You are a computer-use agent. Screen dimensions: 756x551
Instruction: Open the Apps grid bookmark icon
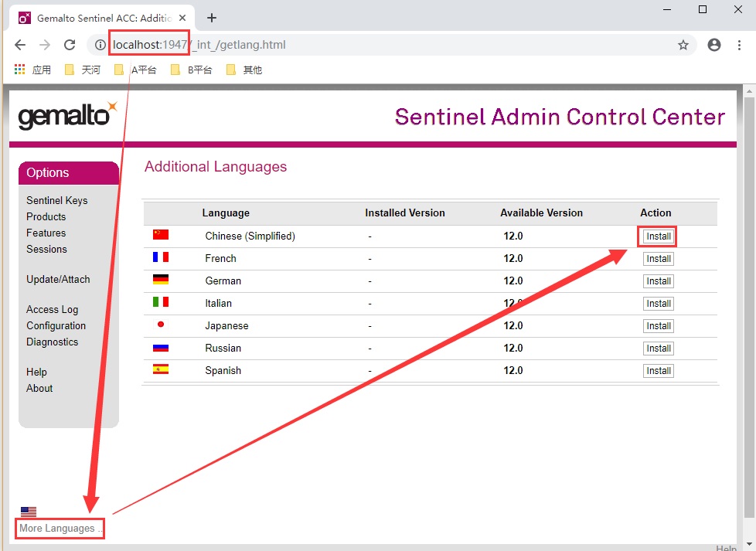pos(20,70)
